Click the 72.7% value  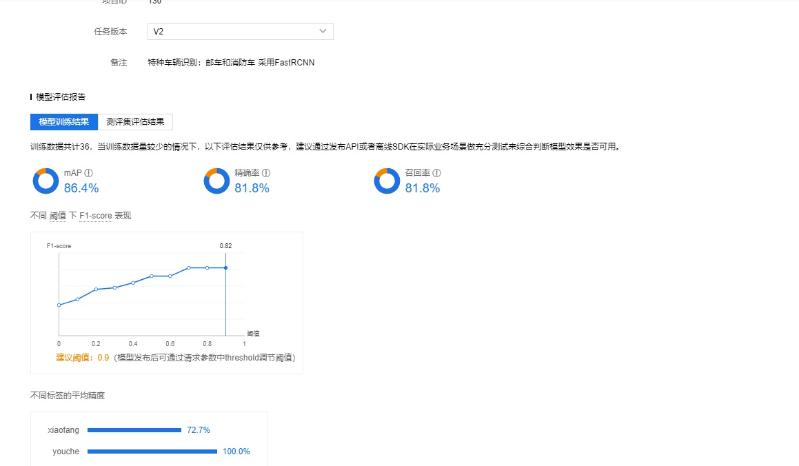point(198,430)
